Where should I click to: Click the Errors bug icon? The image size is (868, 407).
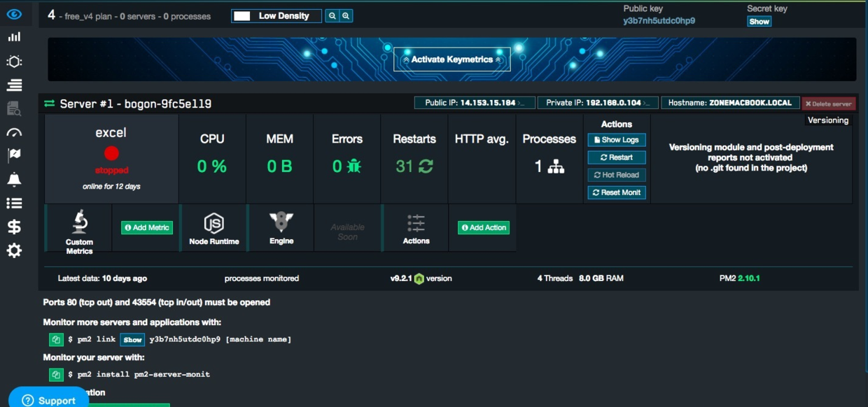[354, 166]
